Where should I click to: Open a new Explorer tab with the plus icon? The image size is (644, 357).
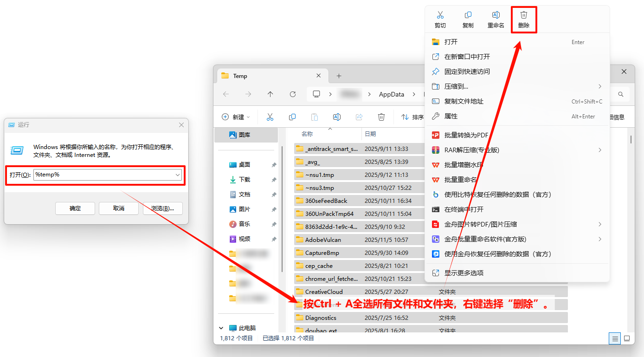point(339,76)
